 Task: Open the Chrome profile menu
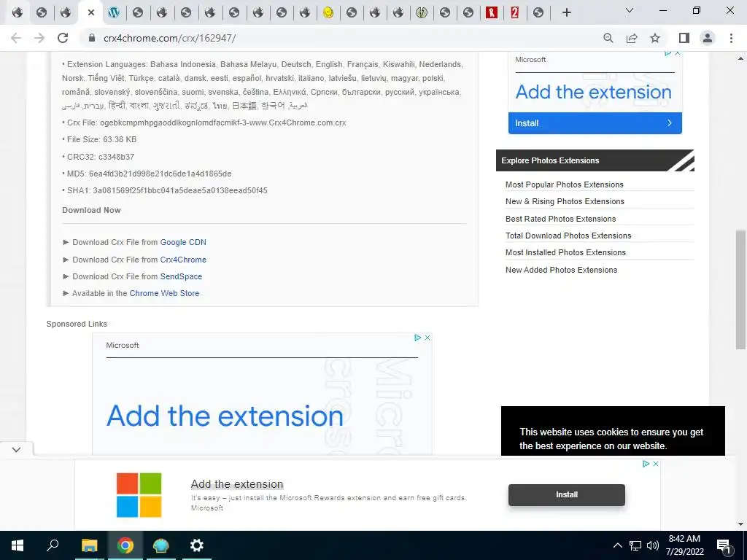click(x=708, y=38)
